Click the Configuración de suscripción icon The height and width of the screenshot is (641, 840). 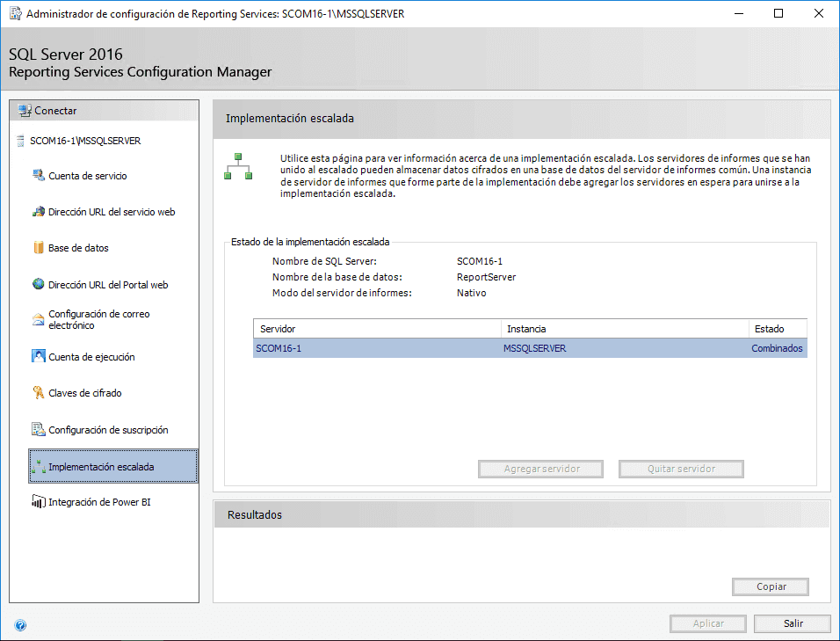pyautogui.click(x=38, y=429)
